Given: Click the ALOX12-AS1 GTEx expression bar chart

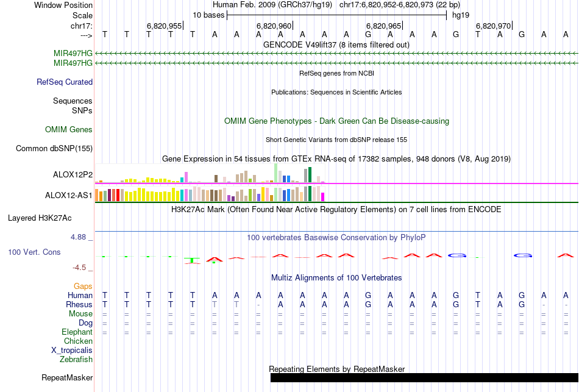Looking at the screenshot, I should click(x=210, y=194).
